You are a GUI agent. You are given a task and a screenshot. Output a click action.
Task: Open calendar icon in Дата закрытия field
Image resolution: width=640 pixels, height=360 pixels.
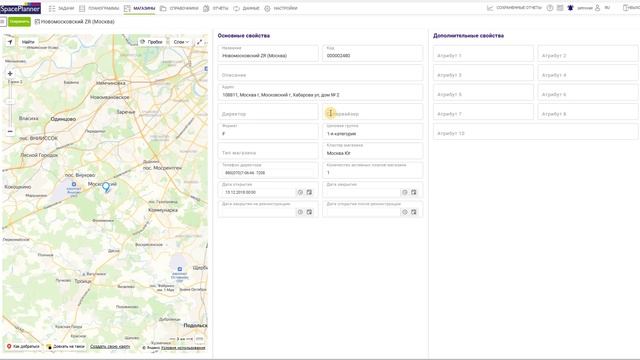[413, 192]
